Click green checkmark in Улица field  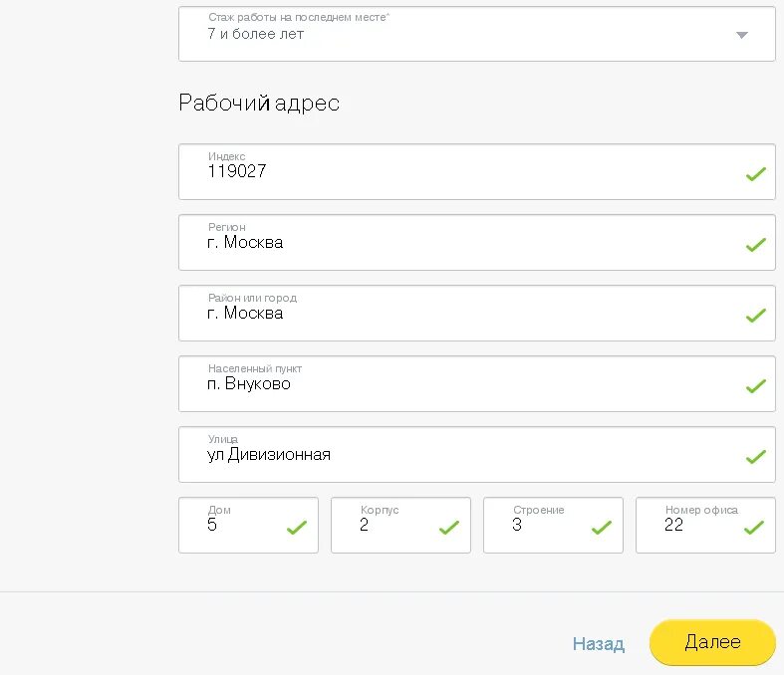pos(756,457)
